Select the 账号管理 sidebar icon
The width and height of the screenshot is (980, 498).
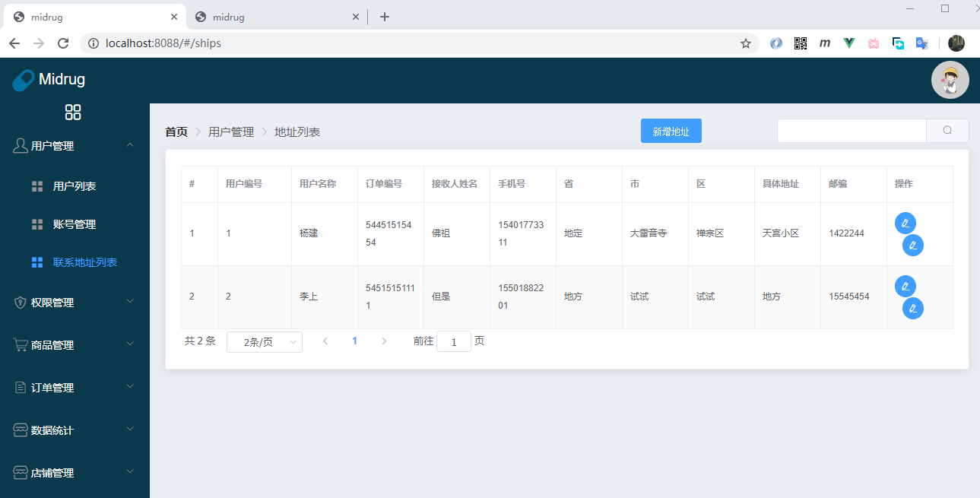pyautogui.click(x=36, y=224)
